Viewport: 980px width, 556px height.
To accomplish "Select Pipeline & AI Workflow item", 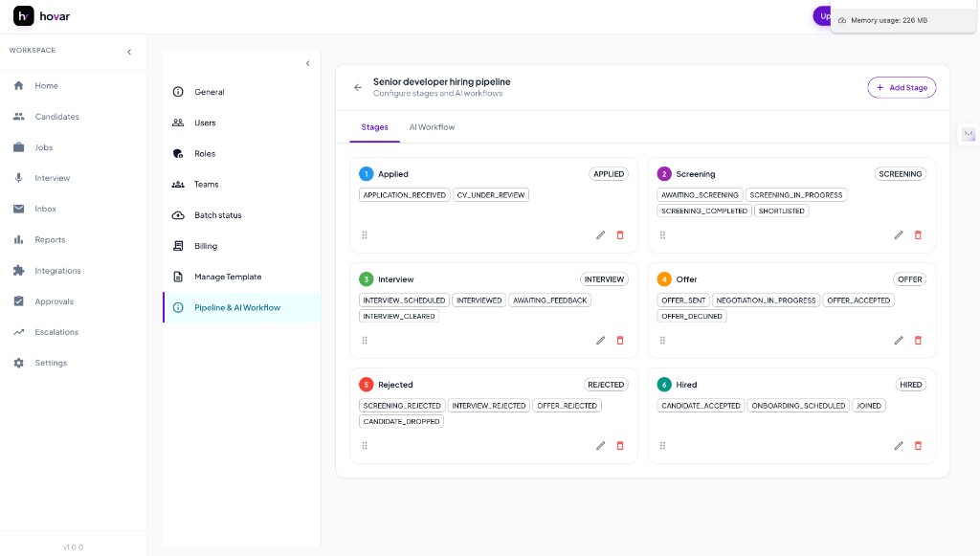I will click(x=242, y=307).
